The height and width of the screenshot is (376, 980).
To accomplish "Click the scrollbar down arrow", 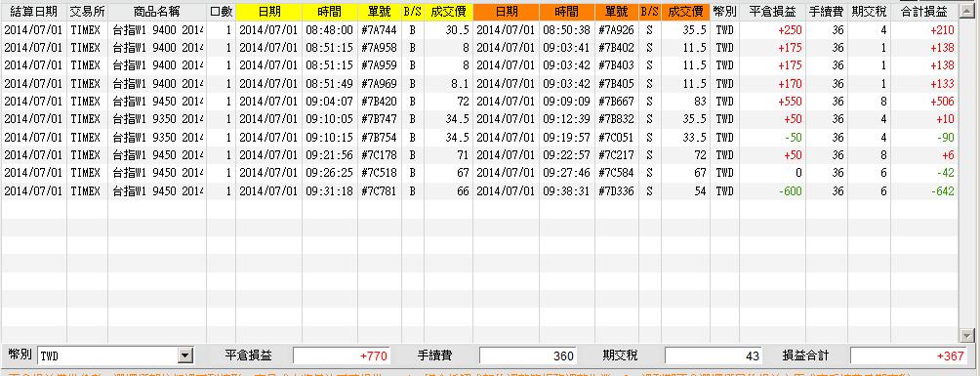I will click(x=968, y=336).
